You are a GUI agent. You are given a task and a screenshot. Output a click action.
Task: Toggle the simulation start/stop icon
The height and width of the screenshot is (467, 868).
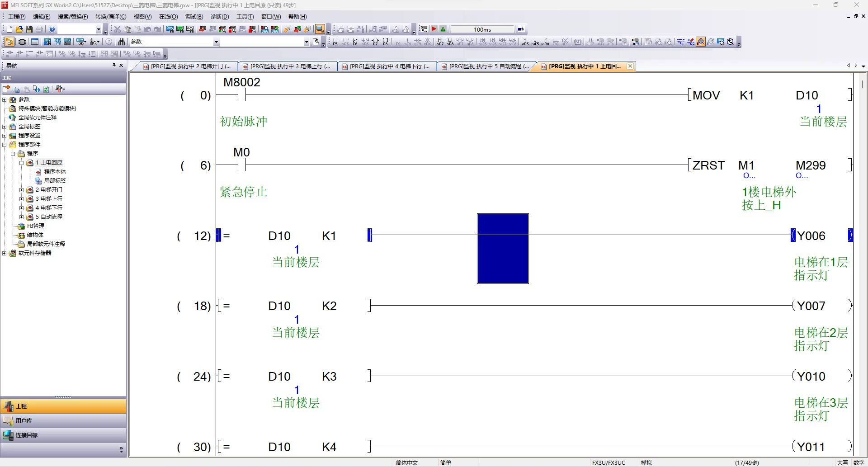coord(320,29)
